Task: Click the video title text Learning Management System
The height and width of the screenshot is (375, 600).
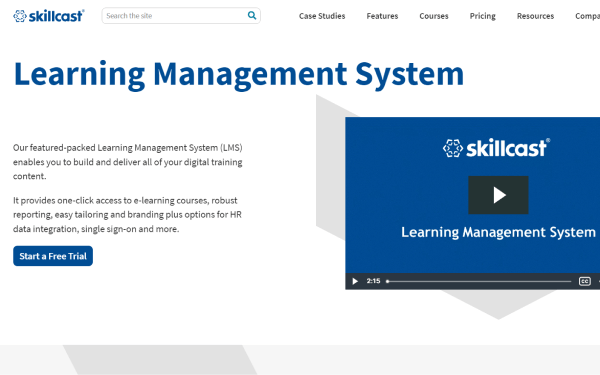Action: coord(498,232)
